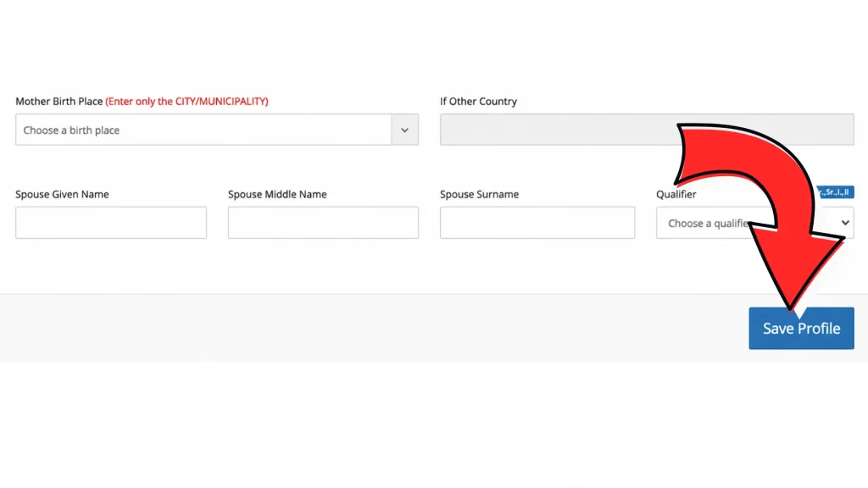Screen dimensions: 868x488
Task: Focus the Spouse Middle Name field
Action: (323, 223)
